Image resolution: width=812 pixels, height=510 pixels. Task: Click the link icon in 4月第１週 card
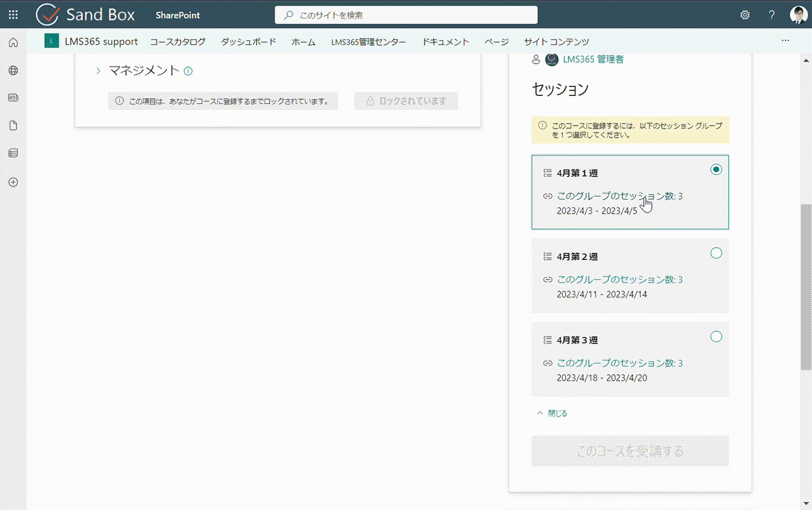coord(548,196)
